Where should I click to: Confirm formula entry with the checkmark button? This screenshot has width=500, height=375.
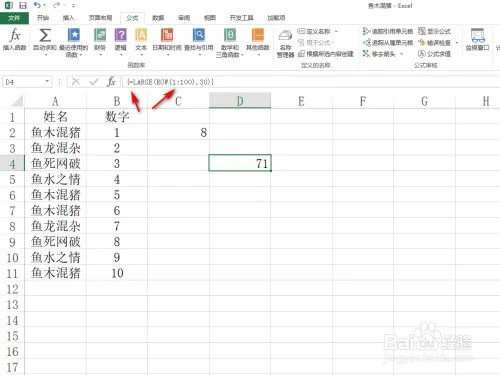[x=94, y=81]
